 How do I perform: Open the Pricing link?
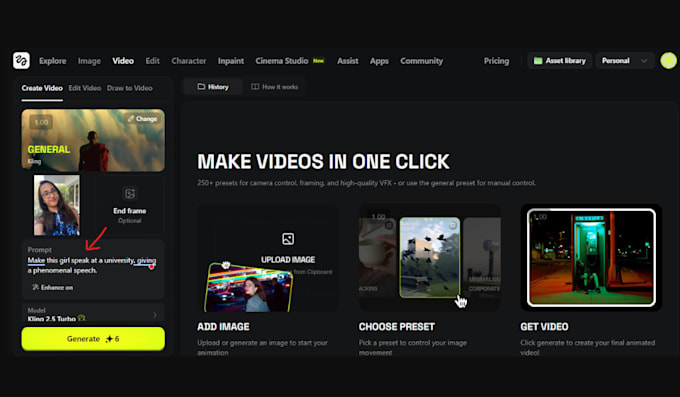click(497, 61)
